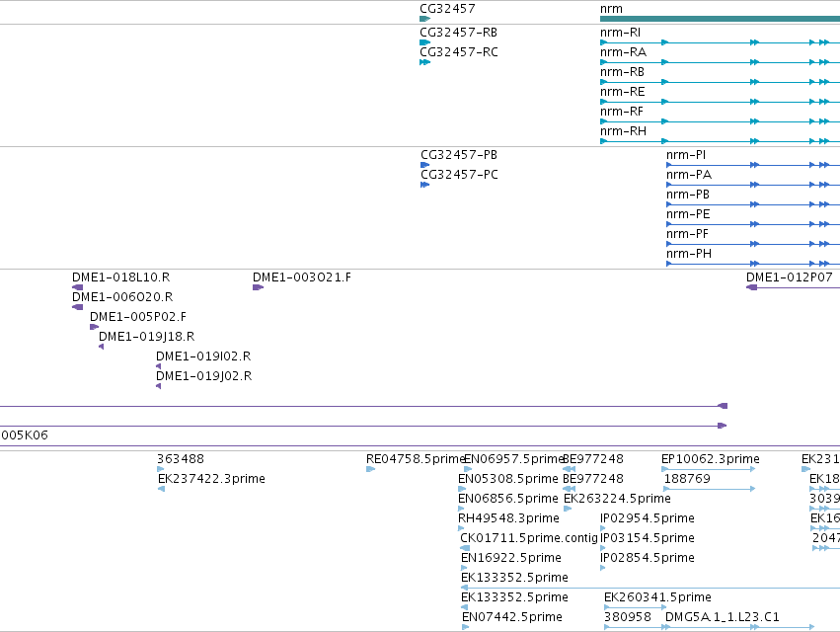Viewport: 840px width, 632px height.
Task: Select EST DMG5A1_1.L23.C1
Action: click(723, 617)
